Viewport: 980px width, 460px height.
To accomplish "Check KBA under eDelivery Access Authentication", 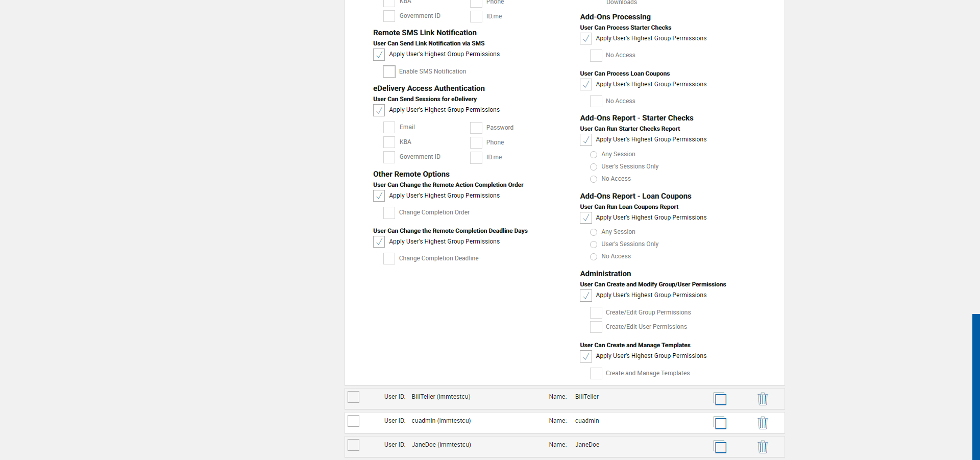I will (389, 142).
